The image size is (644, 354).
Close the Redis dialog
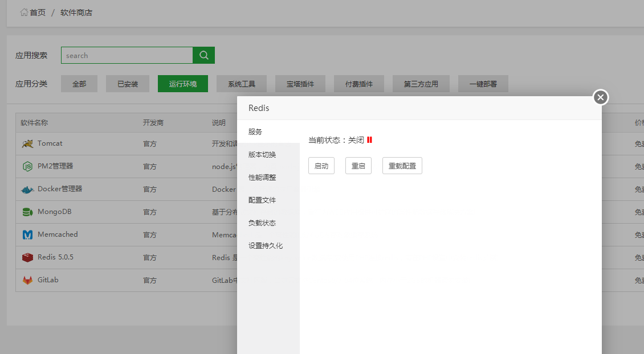[601, 97]
